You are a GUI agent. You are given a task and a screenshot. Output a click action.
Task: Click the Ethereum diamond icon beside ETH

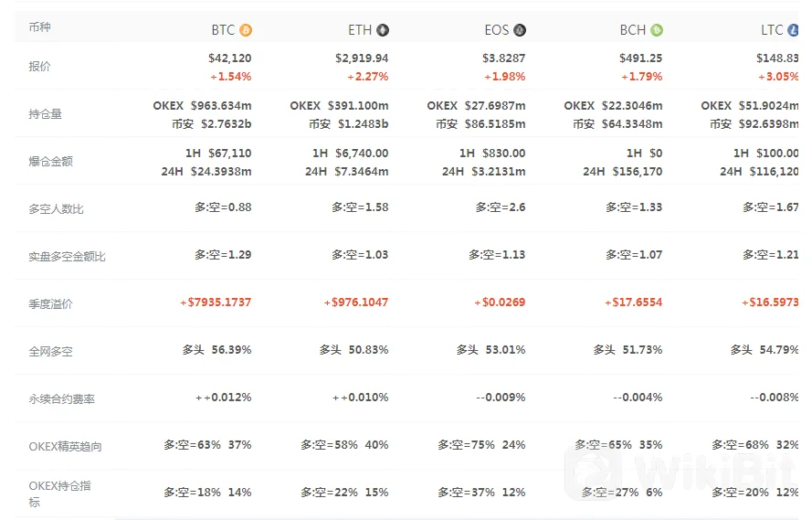click(x=383, y=30)
